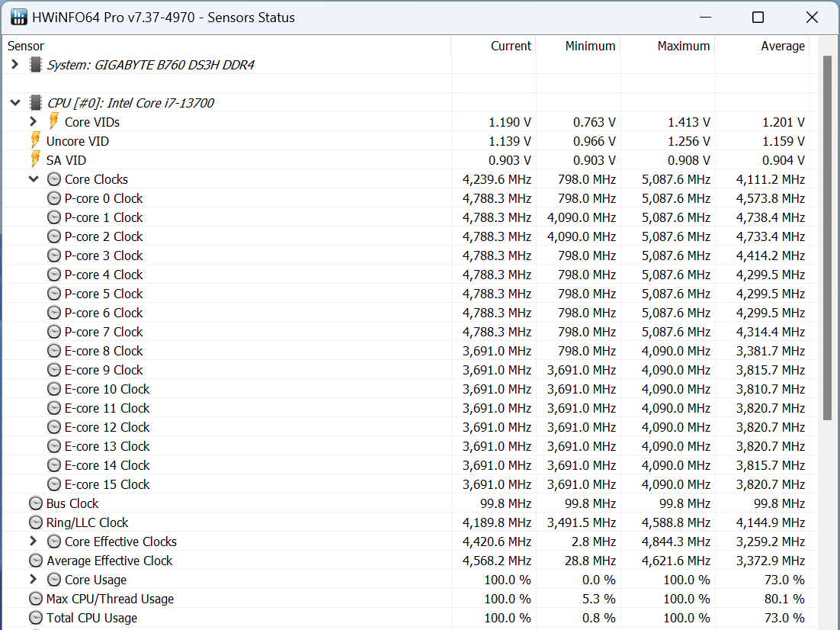This screenshot has width=840, height=630.
Task: Click the P-core 7 Clock icon
Action: tap(54, 331)
